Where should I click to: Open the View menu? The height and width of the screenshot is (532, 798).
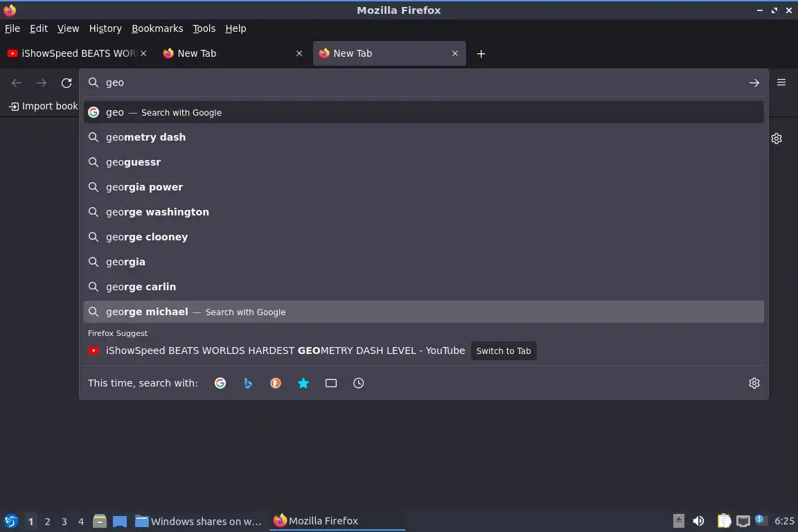coord(68,28)
